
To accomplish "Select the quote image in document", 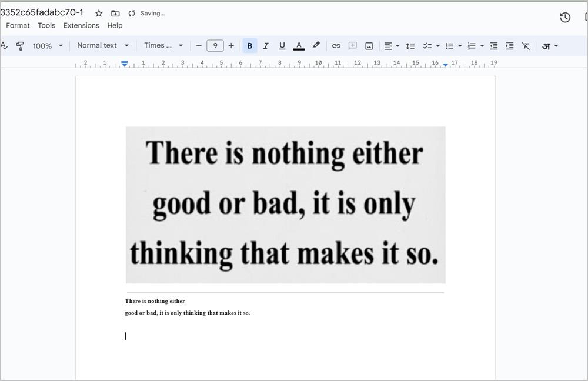I will [286, 205].
